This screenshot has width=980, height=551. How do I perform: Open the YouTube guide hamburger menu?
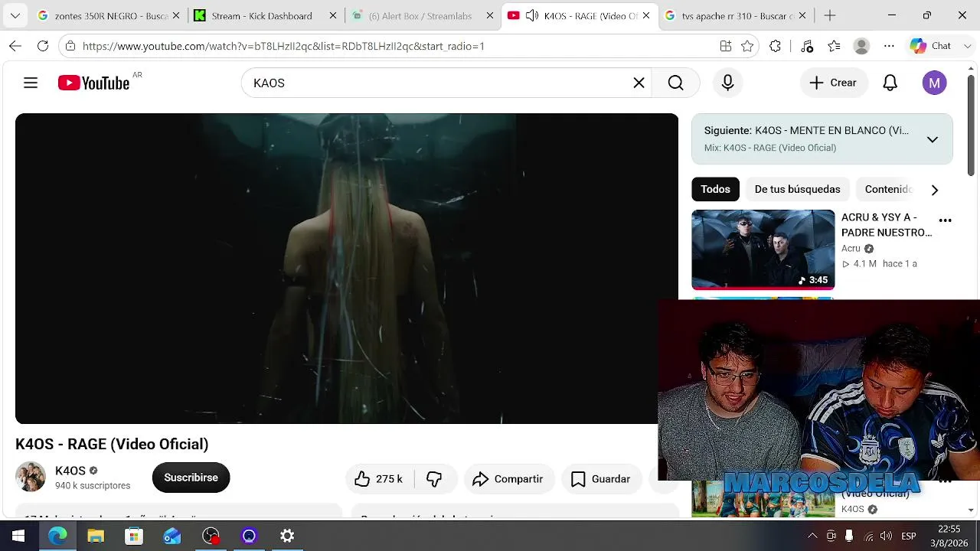point(31,83)
